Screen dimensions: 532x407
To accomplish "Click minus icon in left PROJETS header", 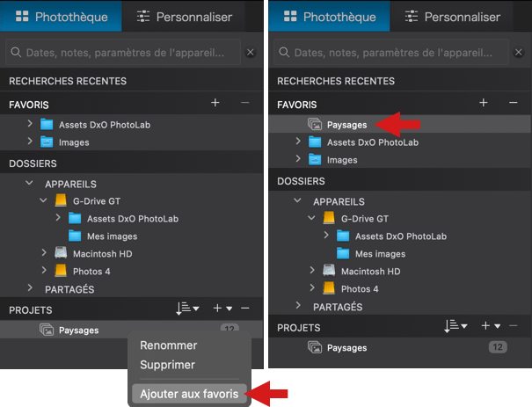I will pyautogui.click(x=245, y=309).
